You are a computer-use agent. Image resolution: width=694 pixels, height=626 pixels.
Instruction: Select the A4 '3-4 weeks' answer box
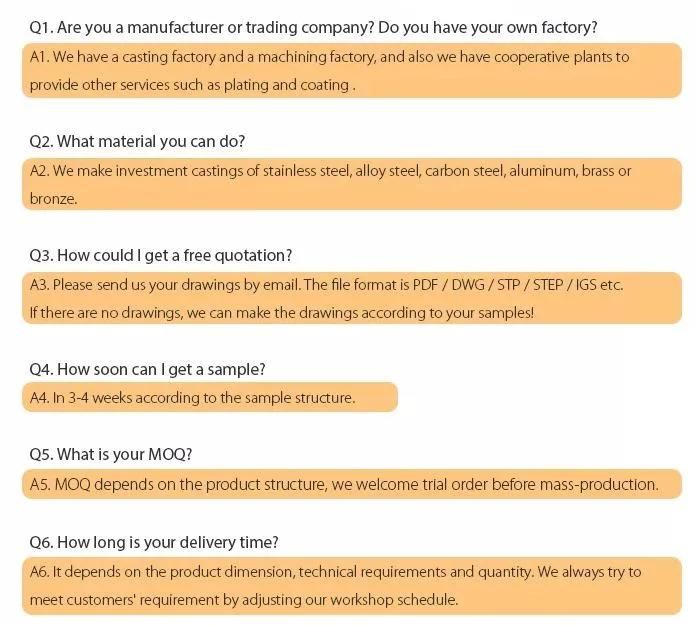210,397
